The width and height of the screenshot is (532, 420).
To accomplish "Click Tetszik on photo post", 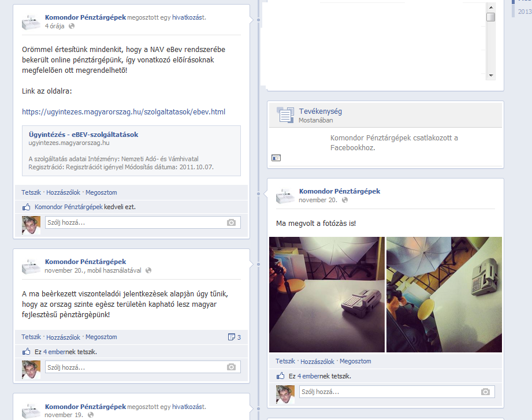I will coord(285,361).
